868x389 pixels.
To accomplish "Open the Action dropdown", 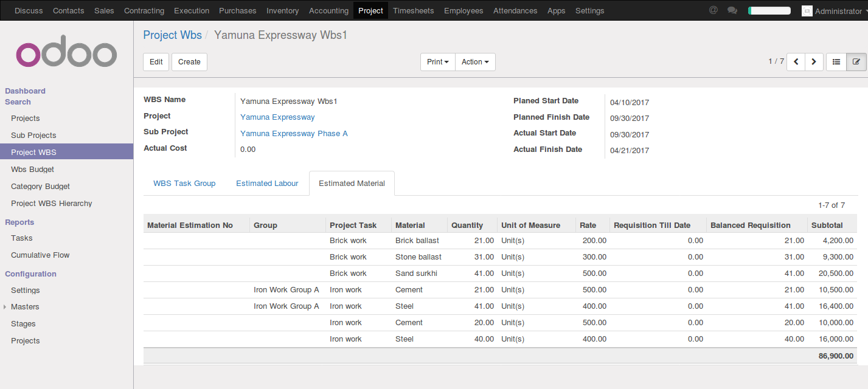I will click(x=475, y=62).
